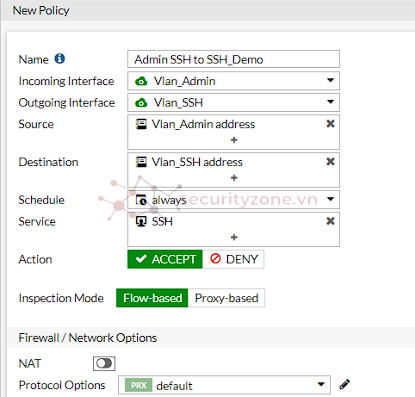Click the Vlan_SSH address text in Destination

[x=197, y=162]
